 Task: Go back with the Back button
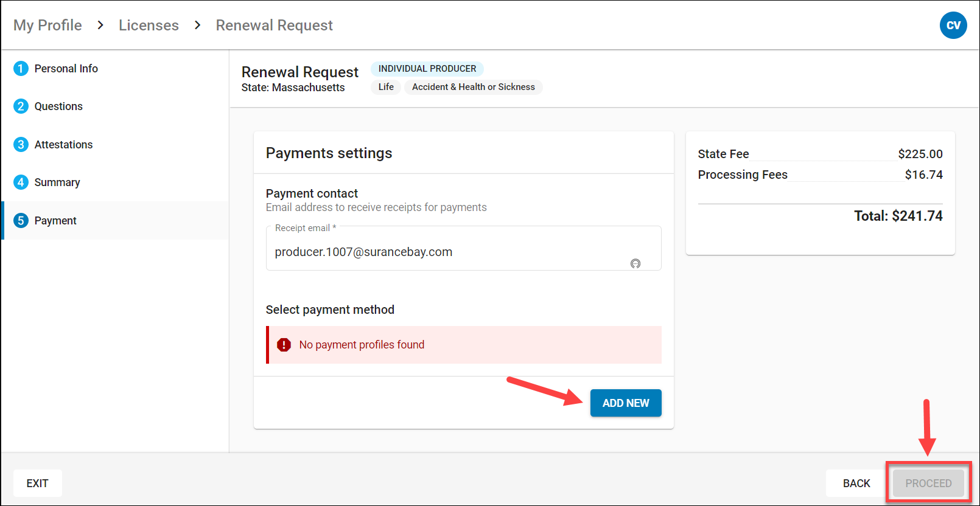856,483
